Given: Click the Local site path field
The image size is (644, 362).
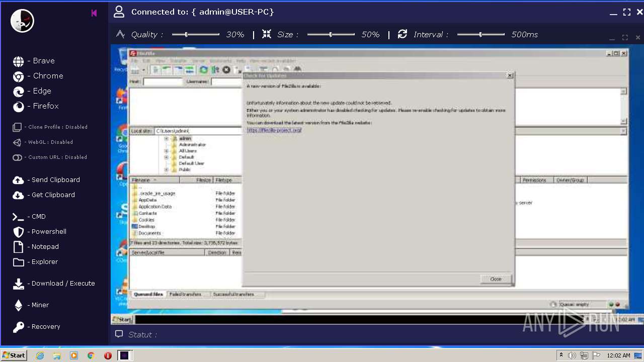Looking at the screenshot, I should 198,131.
